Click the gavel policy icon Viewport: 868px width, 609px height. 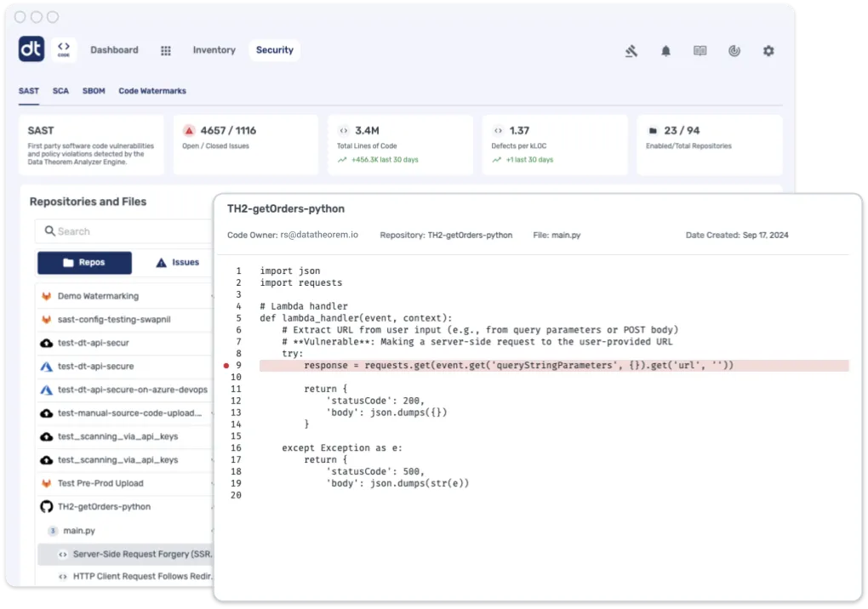coord(631,51)
